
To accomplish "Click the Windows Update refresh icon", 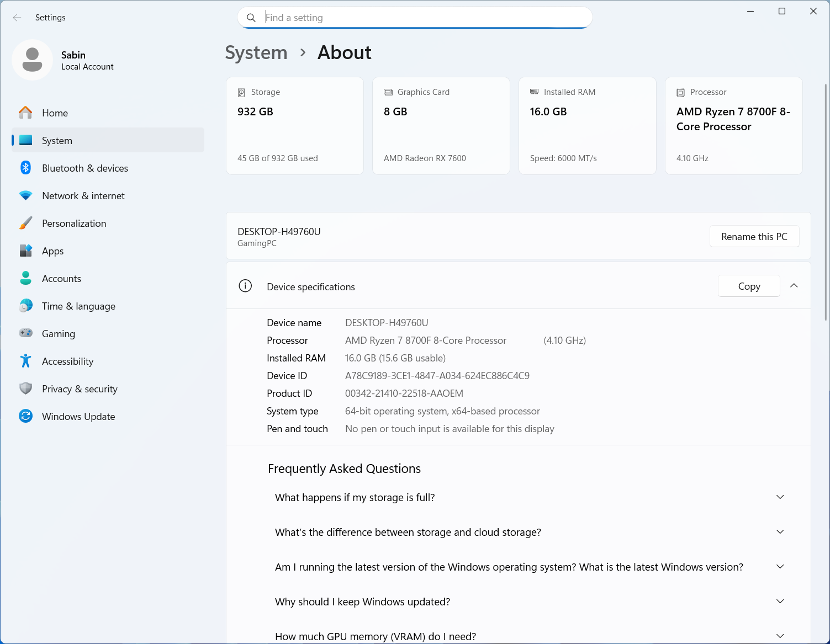I will tap(25, 416).
